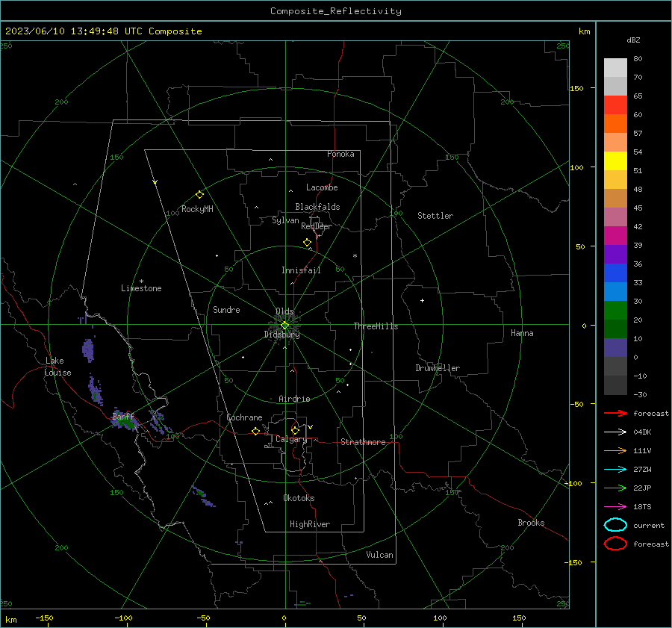The height and width of the screenshot is (628, 672).
Task: Click the Hanna label
Action: click(522, 333)
